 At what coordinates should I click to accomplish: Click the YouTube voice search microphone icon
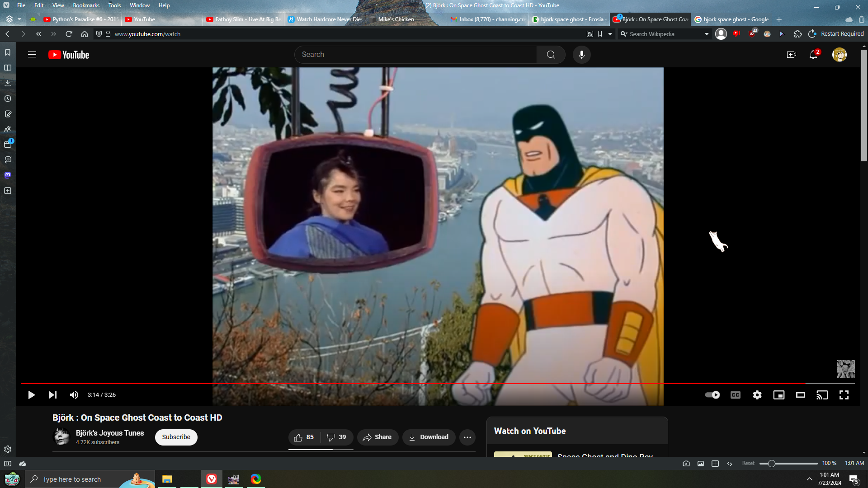coord(581,55)
